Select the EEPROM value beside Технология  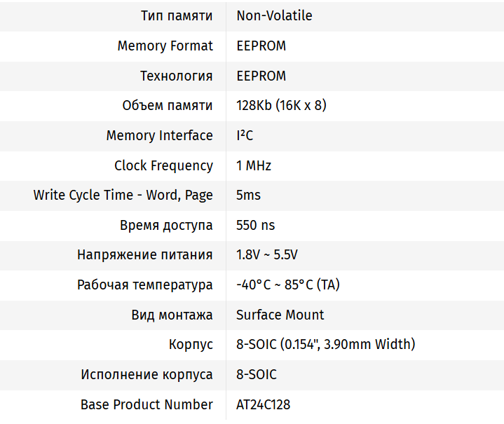click(261, 76)
